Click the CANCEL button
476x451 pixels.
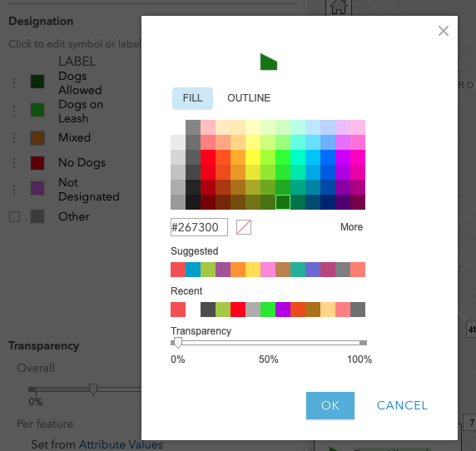402,405
